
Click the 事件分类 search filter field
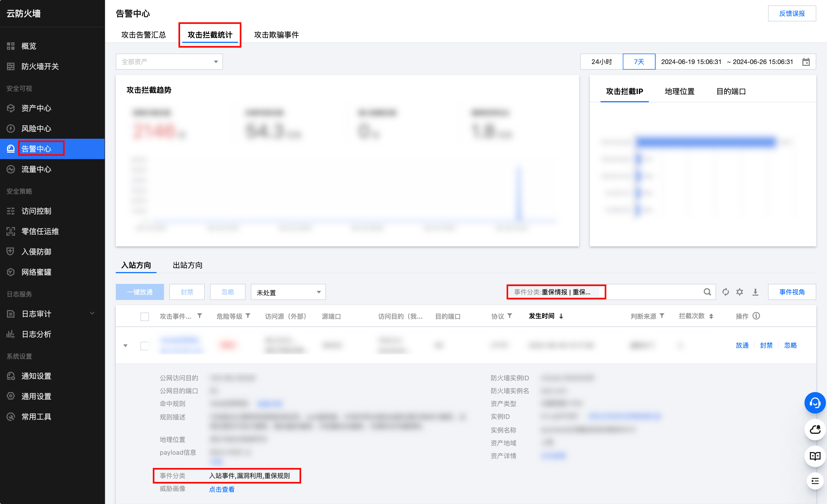click(x=611, y=292)
